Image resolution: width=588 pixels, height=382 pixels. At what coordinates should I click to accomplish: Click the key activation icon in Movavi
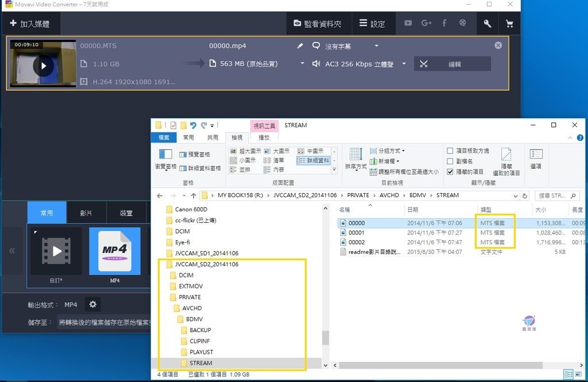(487, 24)
